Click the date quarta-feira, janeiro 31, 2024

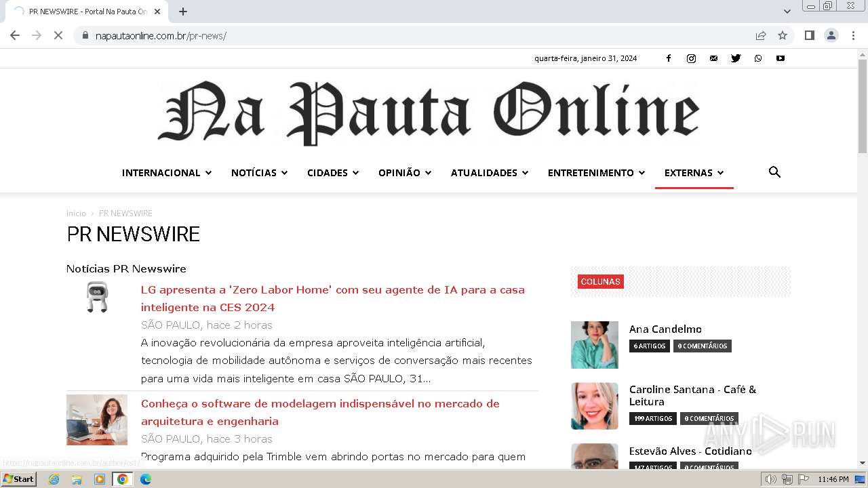pos(585,58)
